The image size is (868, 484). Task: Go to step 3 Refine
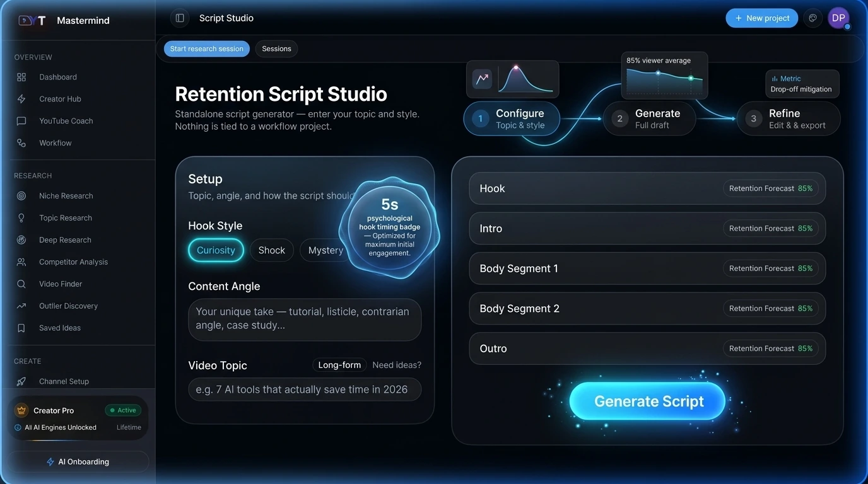tap(789, 118)
